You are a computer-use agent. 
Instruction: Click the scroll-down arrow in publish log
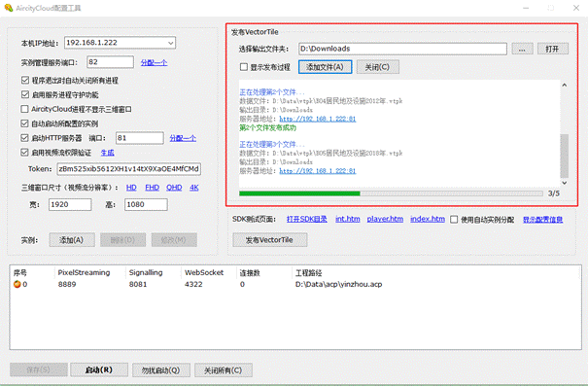click(565, 183)
